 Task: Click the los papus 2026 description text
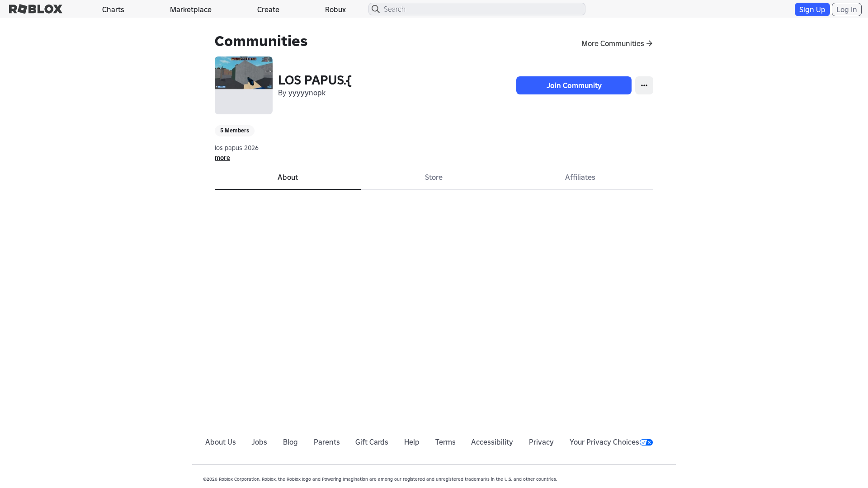pos(236,148)
